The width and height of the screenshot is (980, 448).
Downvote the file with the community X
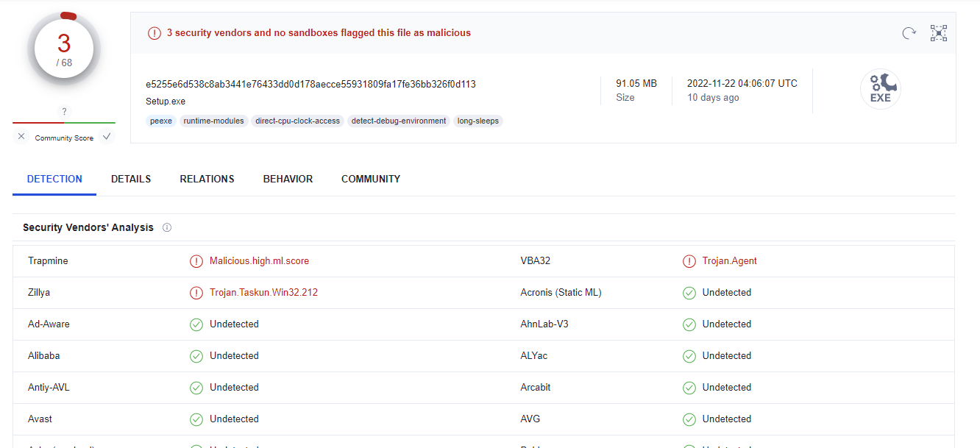[21, 136]
